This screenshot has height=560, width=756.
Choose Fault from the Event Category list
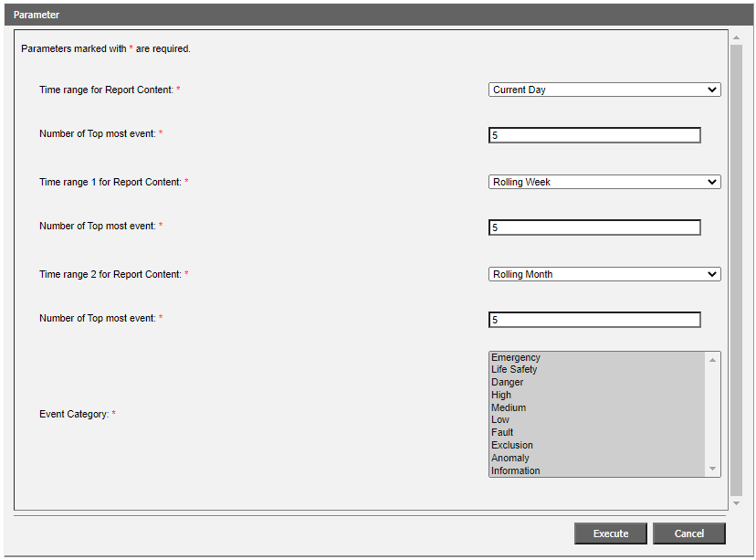[x=502, y=433]
